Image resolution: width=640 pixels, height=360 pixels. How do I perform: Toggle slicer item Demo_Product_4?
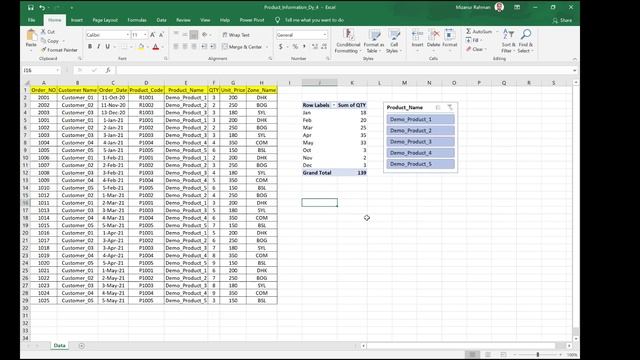(420, 153)
